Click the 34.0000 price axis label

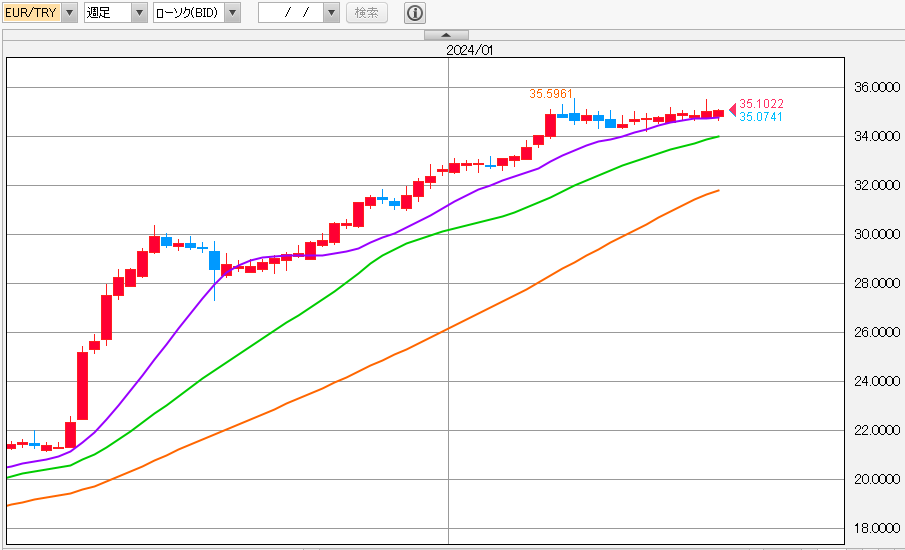coord(877,136)
